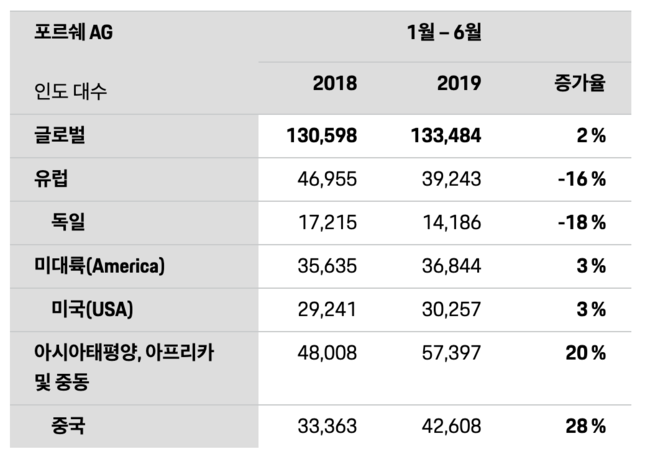Click the 미대륙(America) row label
This screenshot has width=650, height=467.
(x=99, y=266)
